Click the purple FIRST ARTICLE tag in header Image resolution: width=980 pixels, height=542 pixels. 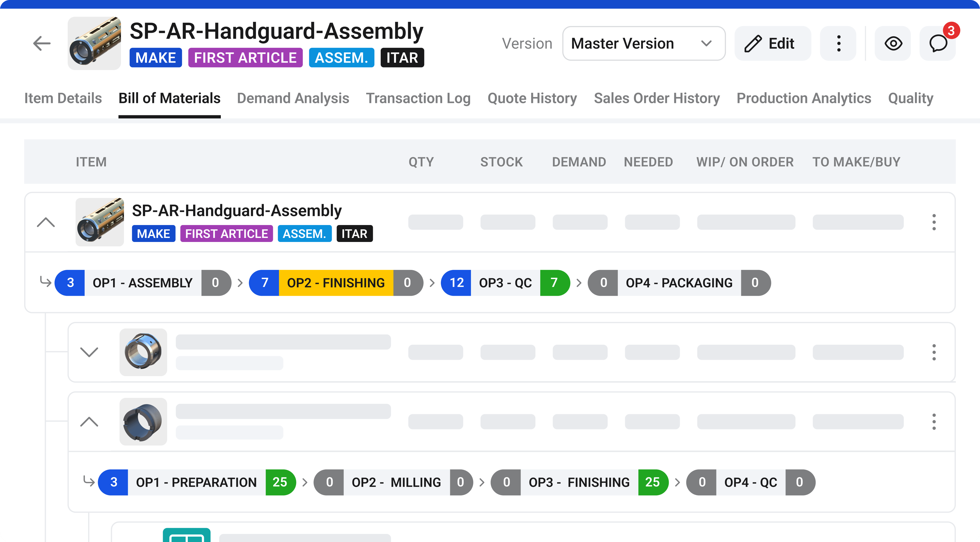click(245, 58)
